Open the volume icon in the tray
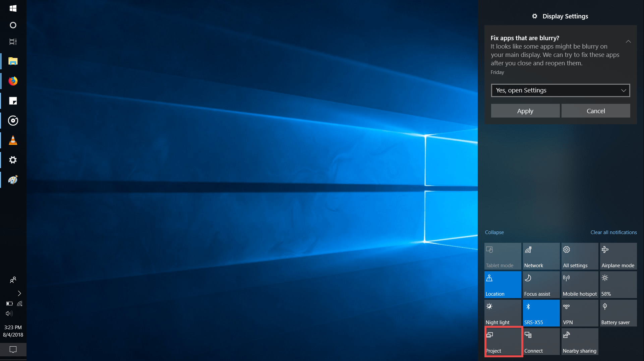 point(9,314)
